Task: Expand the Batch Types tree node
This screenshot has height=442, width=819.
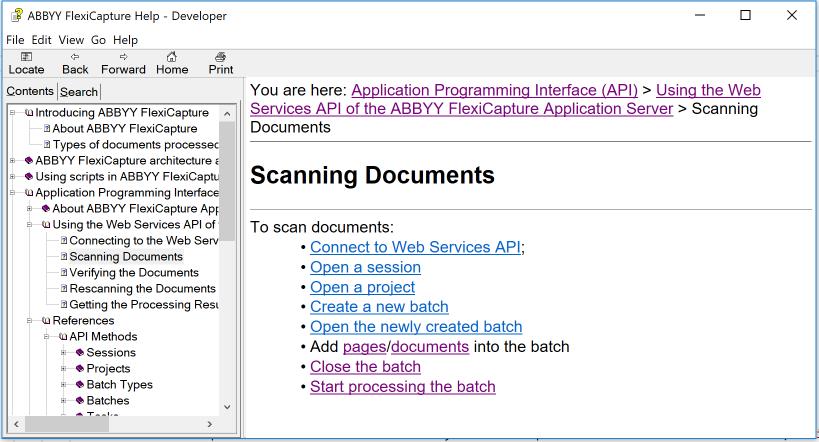Action: point(63,385)
